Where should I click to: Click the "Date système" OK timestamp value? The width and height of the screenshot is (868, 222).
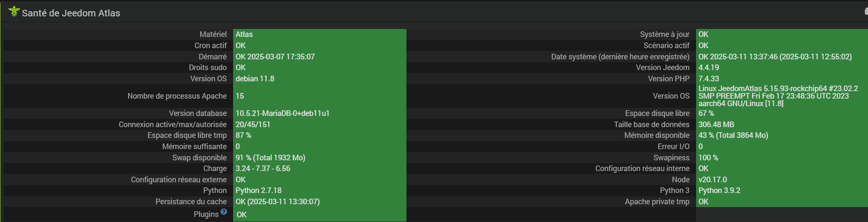tap(775, 57)
